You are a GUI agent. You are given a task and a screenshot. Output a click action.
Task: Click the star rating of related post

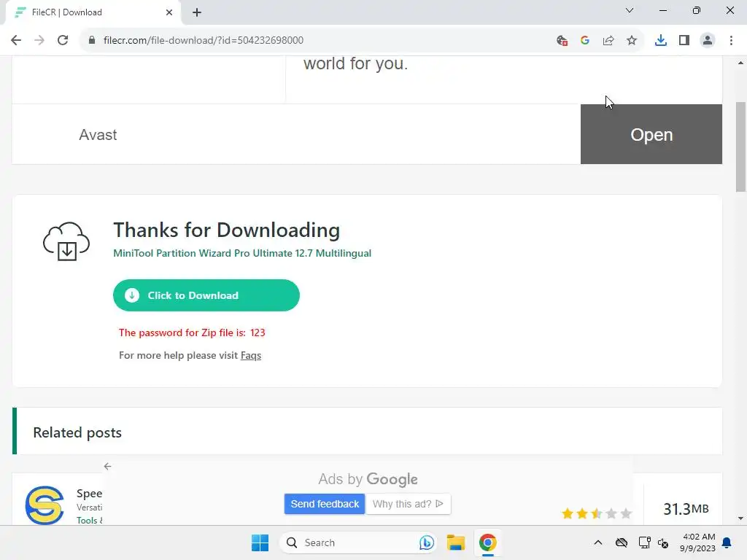tap(597, 513)
